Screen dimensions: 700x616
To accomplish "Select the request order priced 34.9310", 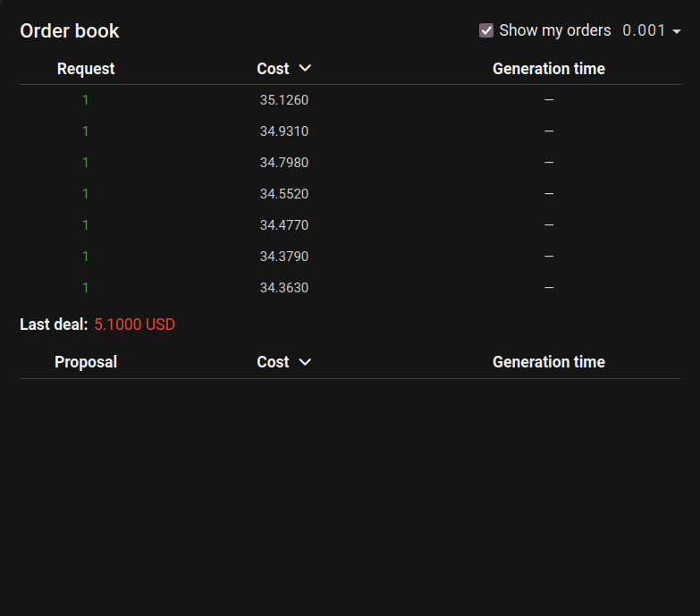I will pyautogui.click(x=284, y=131).
